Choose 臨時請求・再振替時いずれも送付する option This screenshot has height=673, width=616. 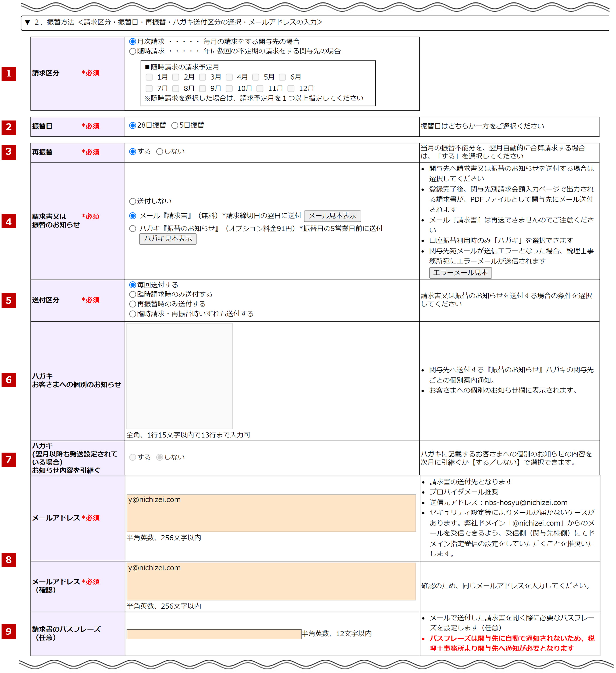(x=132, y=314)
